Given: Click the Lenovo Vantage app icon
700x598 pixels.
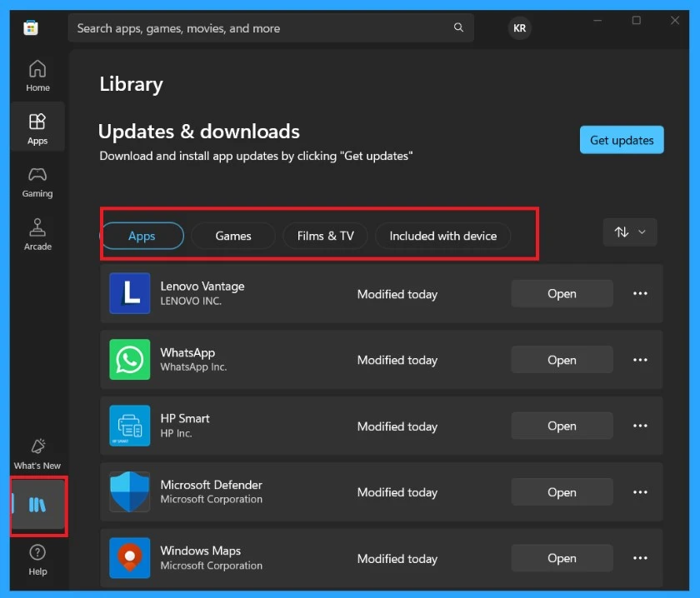Looking at the screenshot, I should coord(130,293).
